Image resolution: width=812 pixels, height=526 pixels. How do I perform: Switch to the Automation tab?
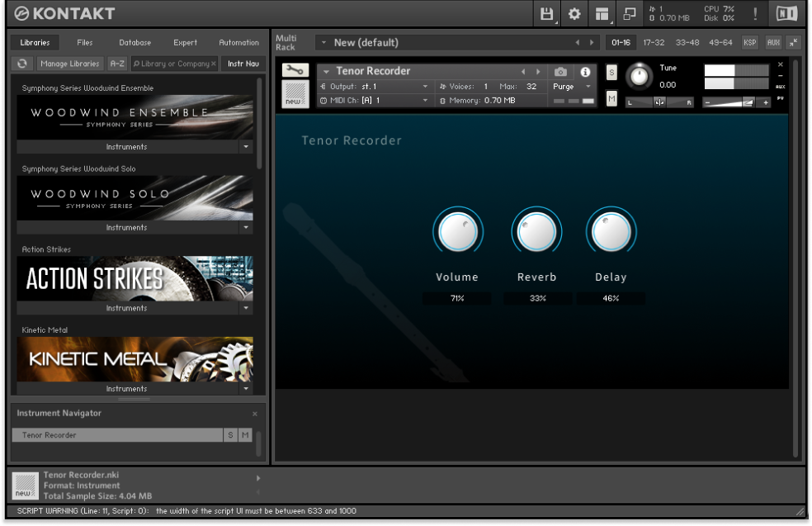pos(238,43)
